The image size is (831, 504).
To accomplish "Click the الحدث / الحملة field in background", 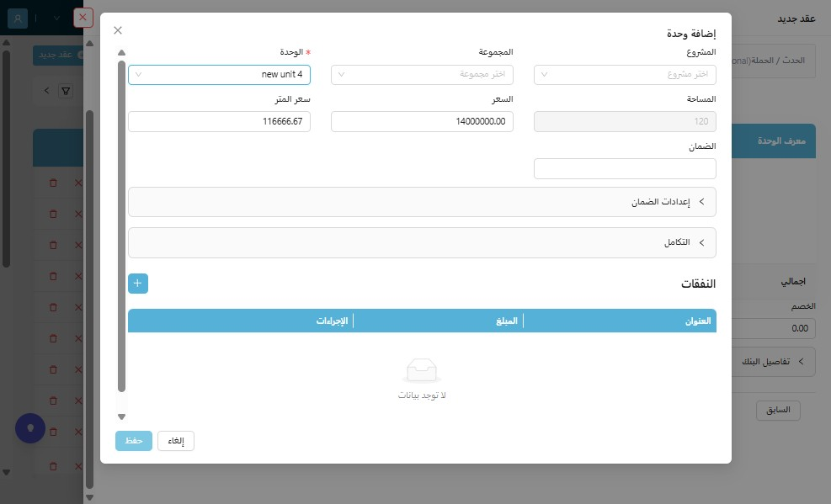I will click(773, 61).
